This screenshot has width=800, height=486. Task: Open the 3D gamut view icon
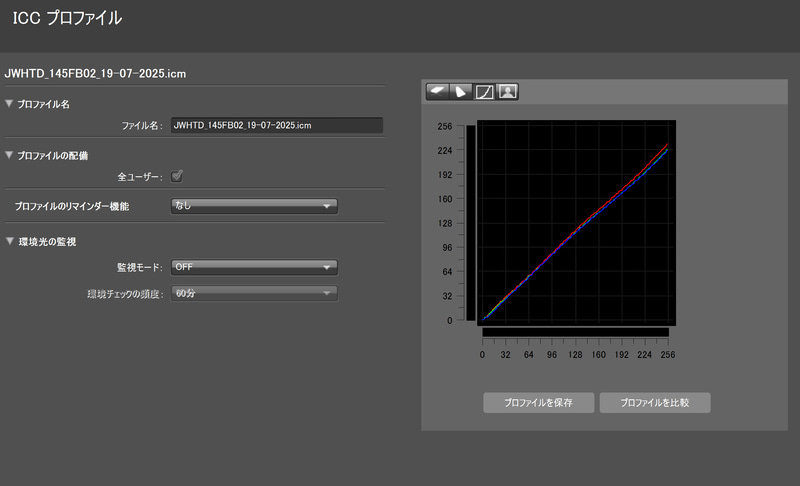(438, 92)
